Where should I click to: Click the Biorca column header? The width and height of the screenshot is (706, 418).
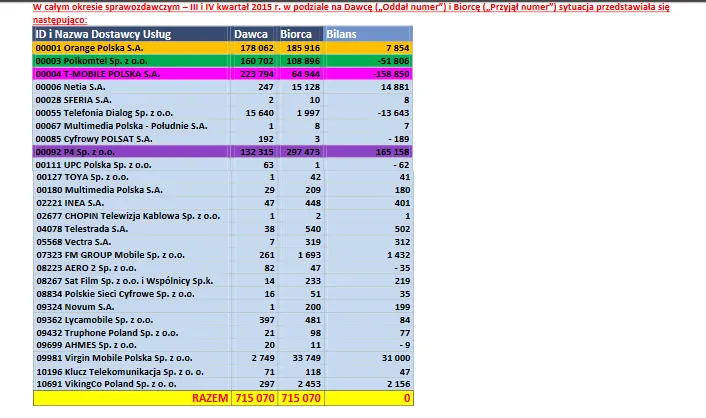tap(296, 34)
